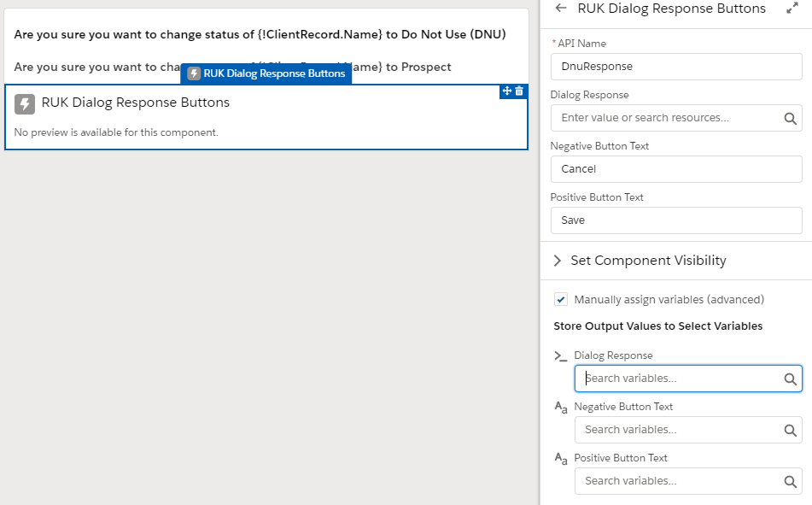Viewport: 812px width, 505px height.
Task: Click the search icon in the top Dialog Response input
Action: (x=790, y=118)
